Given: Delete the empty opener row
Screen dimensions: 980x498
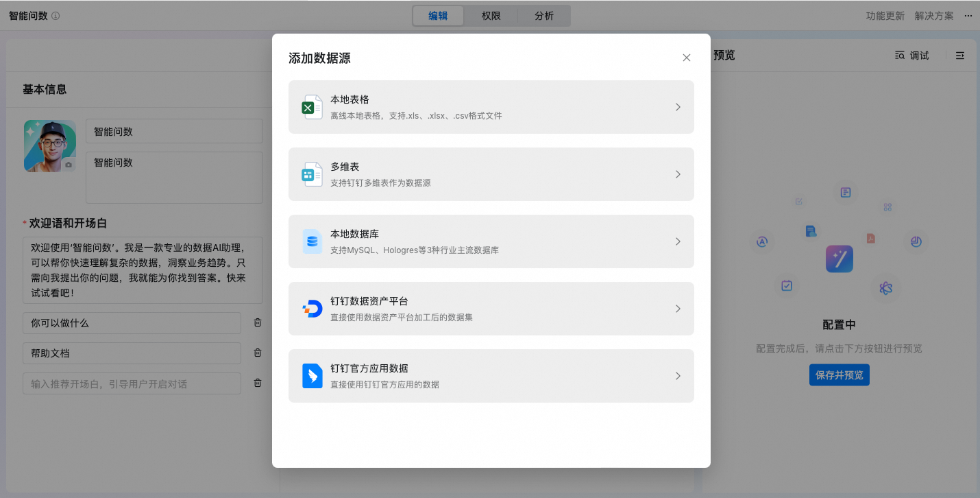Looking at the screenshot, I should click(258, 383).
